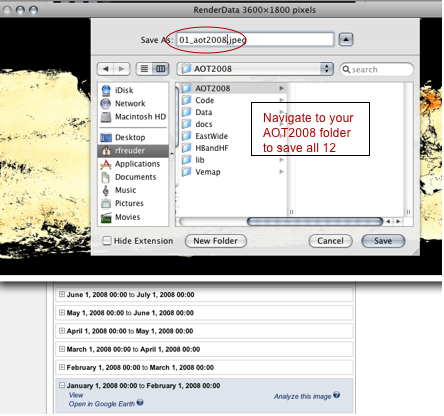Expand May 1, 2008 to June 1 row
The height and width of the screenshot is (416, 444).
(x=62, y=313)
